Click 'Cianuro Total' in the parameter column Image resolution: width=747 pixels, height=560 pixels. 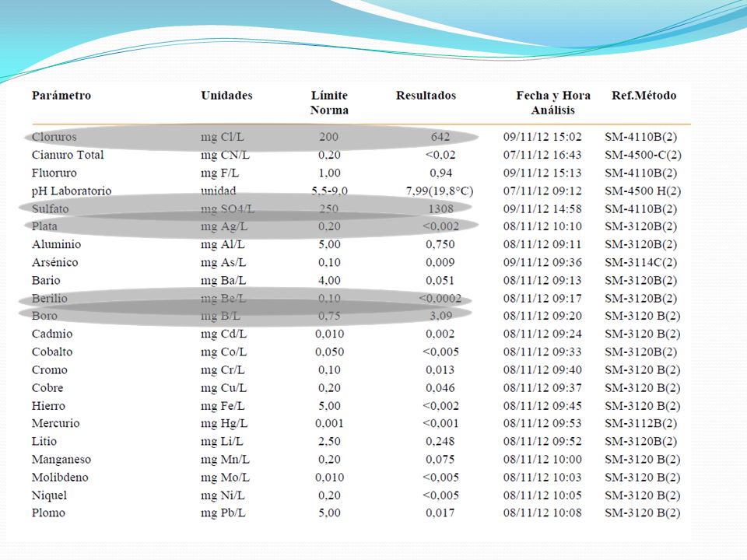point(67,155)
